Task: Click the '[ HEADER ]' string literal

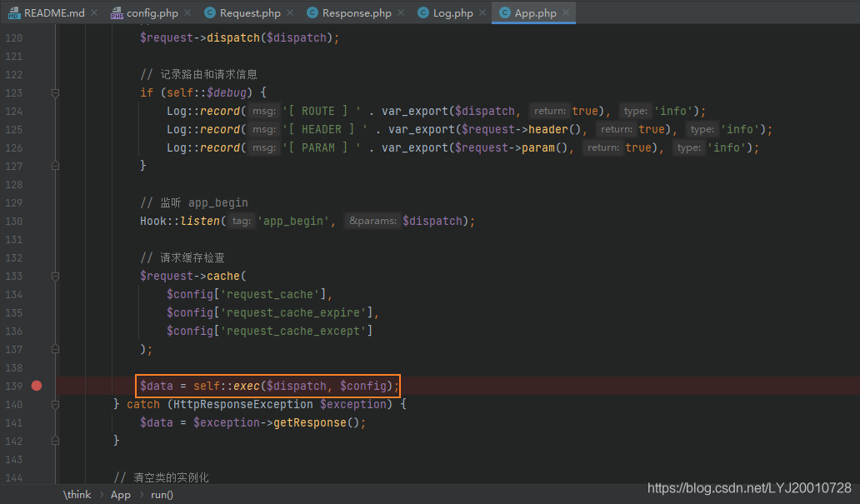Action: click(x=325, y=129)
